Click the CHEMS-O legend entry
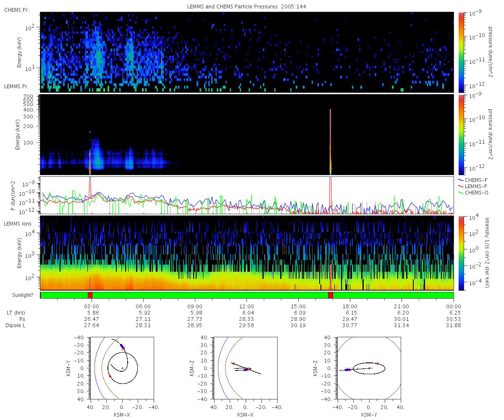504x420 pixels. pos(473,192)
